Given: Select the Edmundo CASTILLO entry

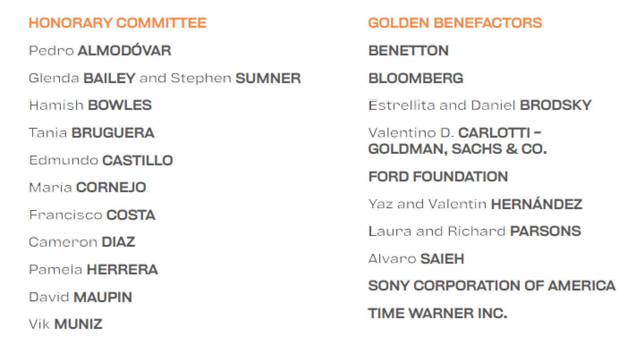Looking at the screenshot, I should (101, 160).
